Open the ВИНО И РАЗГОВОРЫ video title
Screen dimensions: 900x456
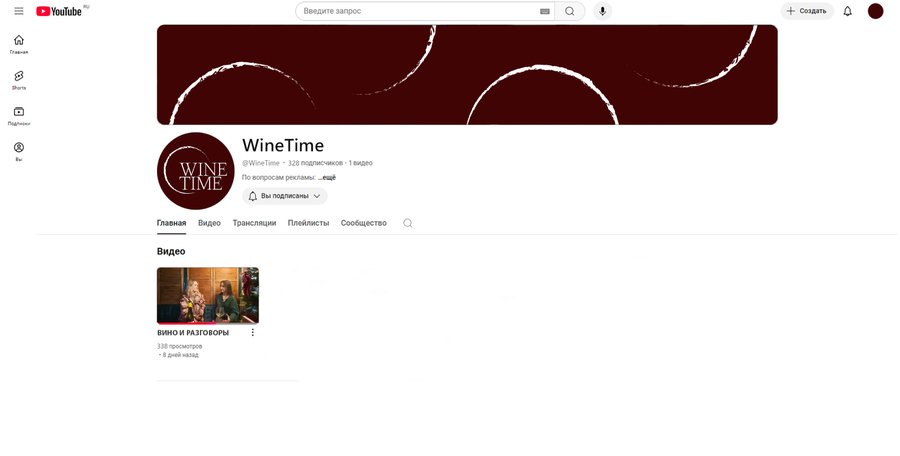click(193, 333)
